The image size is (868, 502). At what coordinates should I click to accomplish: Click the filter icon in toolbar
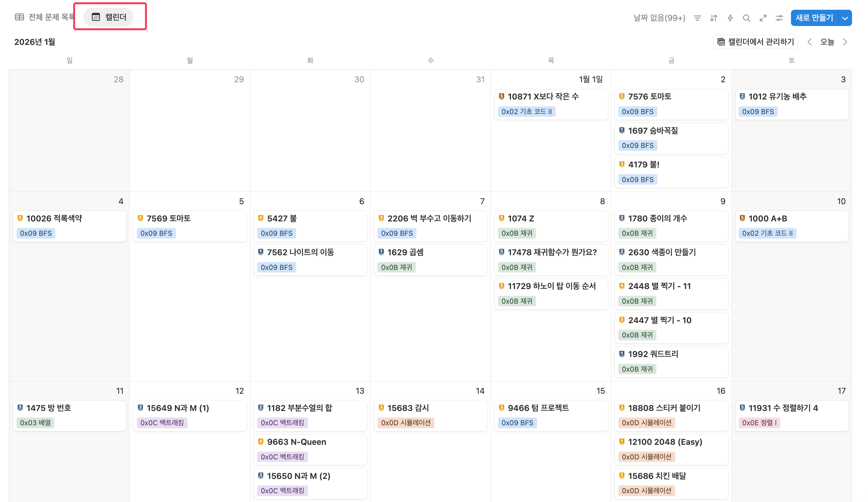(x=697, y=18)
